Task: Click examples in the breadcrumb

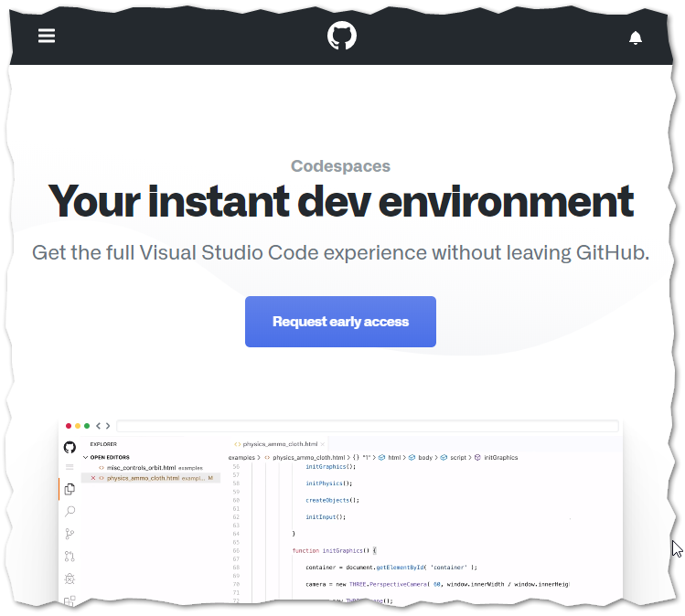Action: pos(241,458)
